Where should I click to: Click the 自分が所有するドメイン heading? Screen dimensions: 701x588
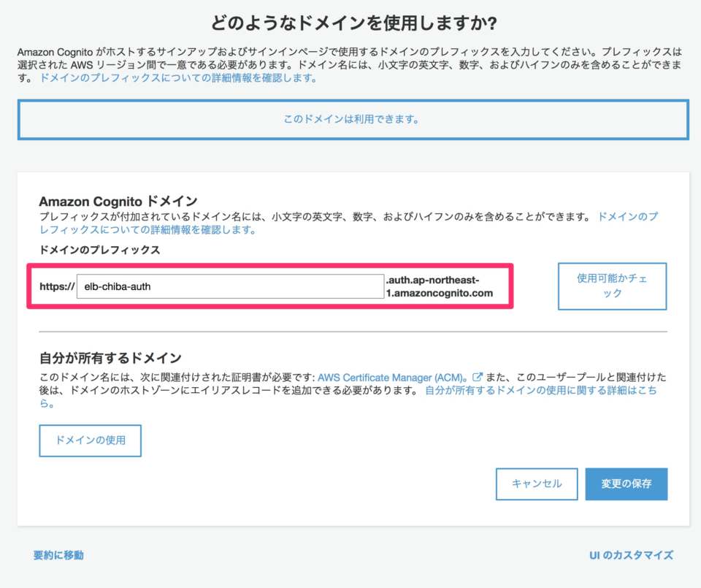pos(110,358)
